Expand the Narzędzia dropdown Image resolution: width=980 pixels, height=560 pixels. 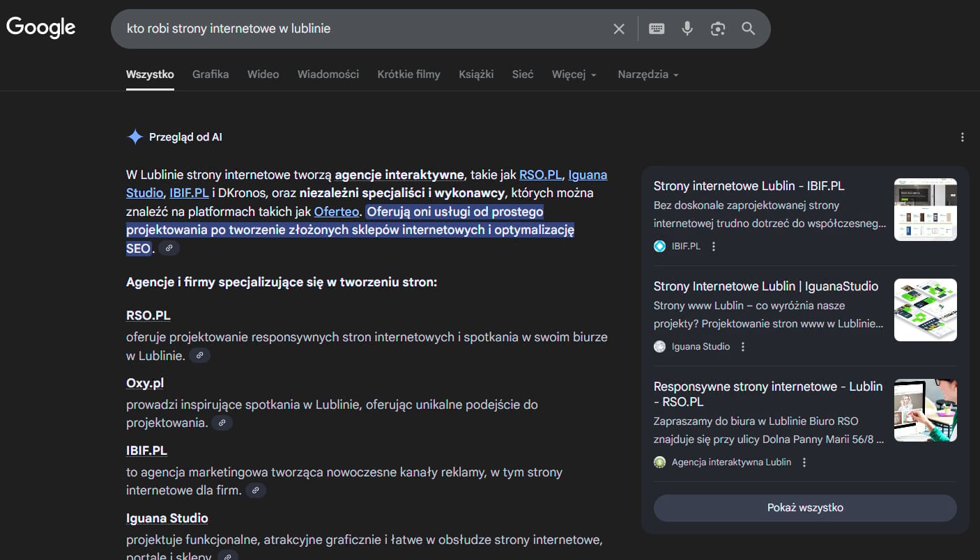(x=648, y=75)
